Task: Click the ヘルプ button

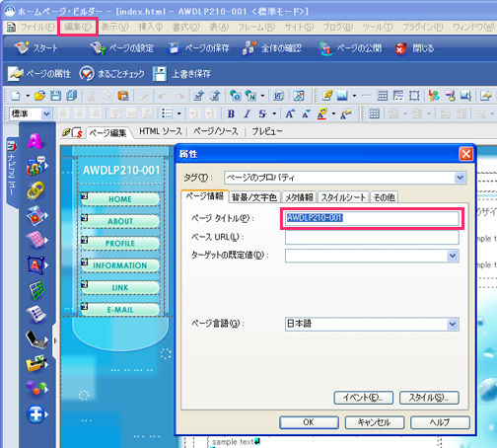Action: pyautogui.click(x=440, y=422)
